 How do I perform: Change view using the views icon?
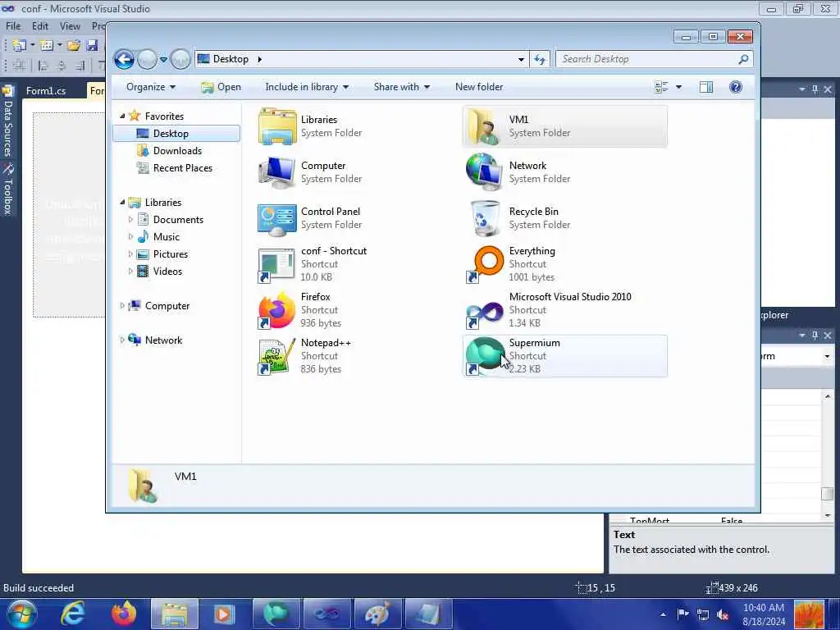[x=662, y=87]
